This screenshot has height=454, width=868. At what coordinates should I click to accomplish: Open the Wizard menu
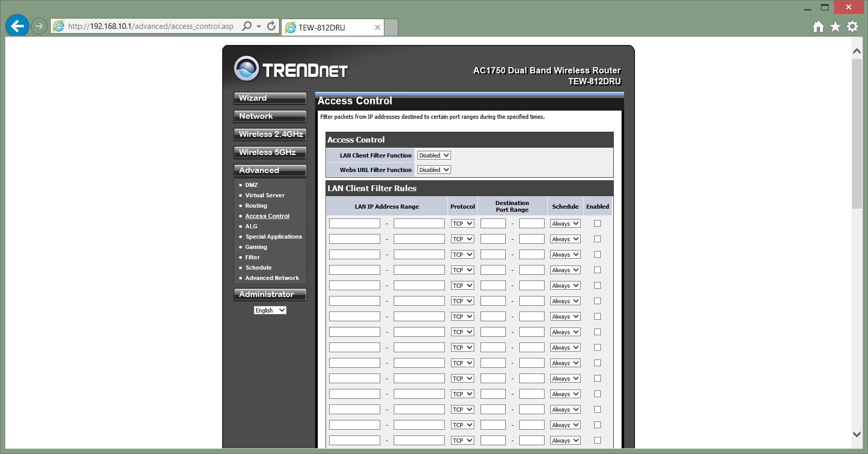tap(270, 98)
